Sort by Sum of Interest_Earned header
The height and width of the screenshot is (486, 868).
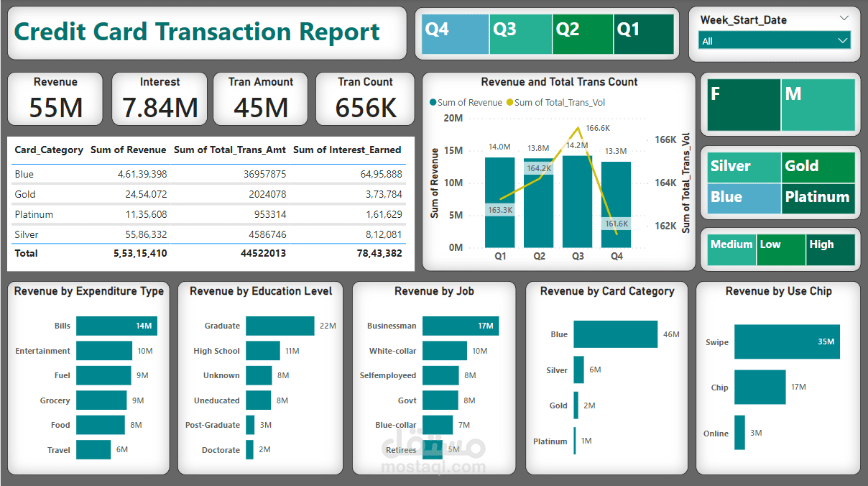click(347, 150)
